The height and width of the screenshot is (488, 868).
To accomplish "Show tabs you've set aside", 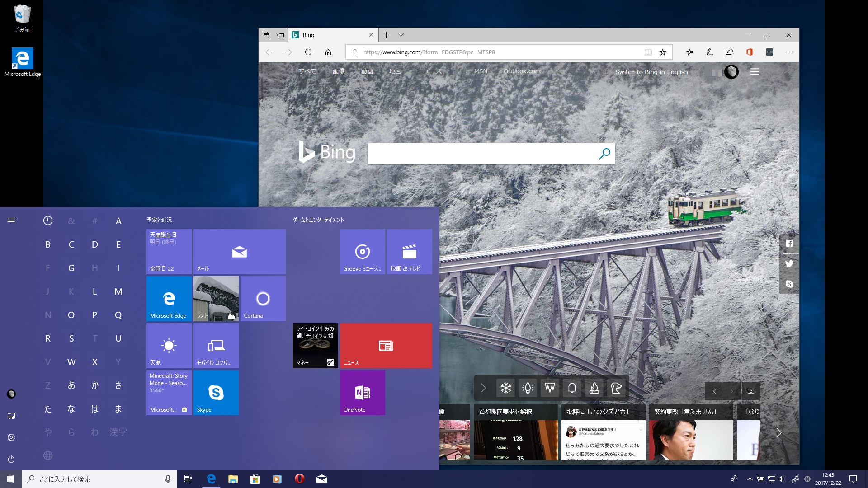I will click(x=266, y=35).
